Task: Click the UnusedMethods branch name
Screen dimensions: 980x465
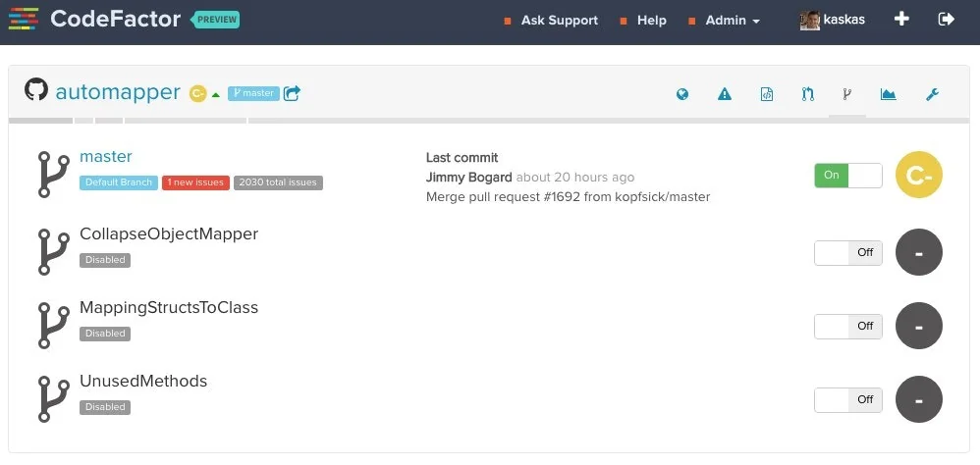Action: (x=143, y=381)
